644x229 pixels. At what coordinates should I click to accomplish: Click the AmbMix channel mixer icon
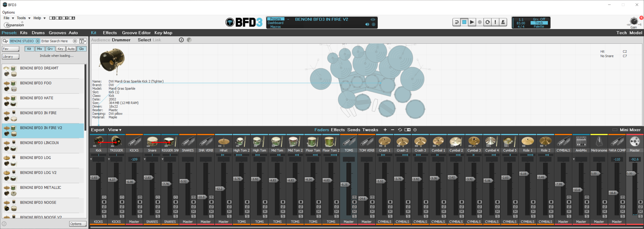click(581, 142)
